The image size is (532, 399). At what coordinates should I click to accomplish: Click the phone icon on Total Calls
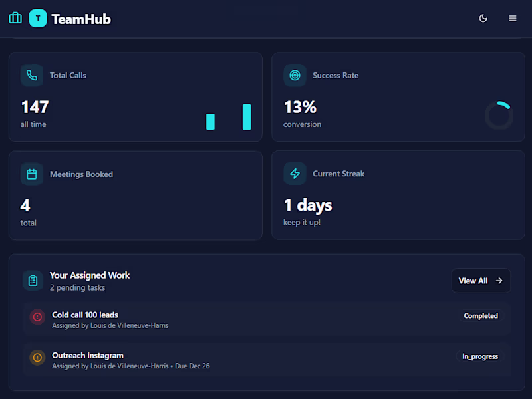pos(32,76)
